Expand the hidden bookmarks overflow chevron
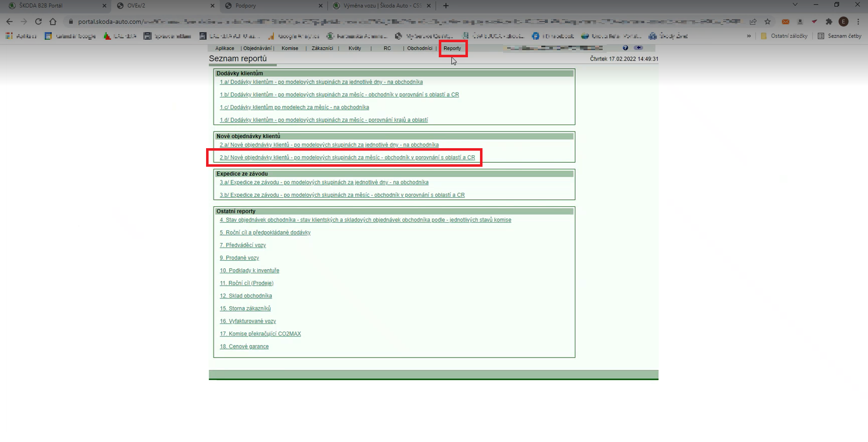868x442 pixels. coord(749,36)
